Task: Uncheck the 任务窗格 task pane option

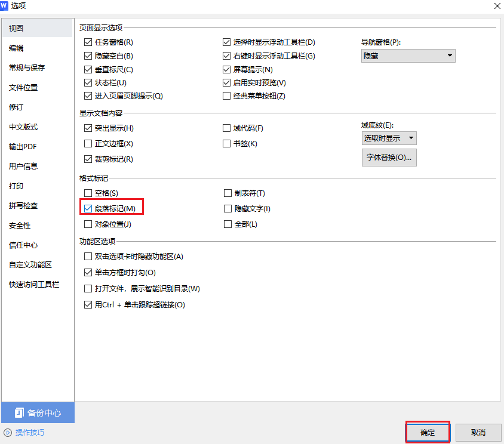Action: tap(88, 42)
